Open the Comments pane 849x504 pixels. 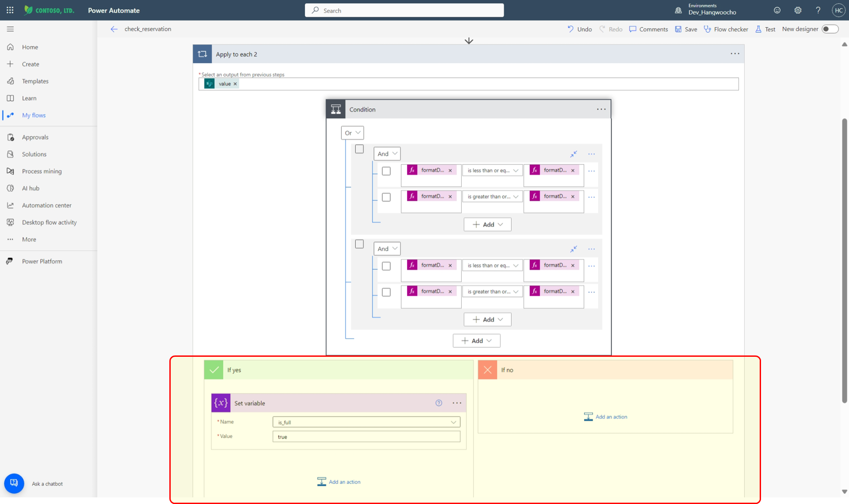648,29
